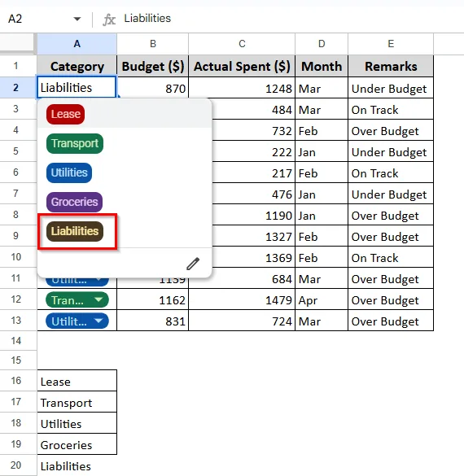Click the Category header cell
The image size is (464, 476).
(77, 66)
